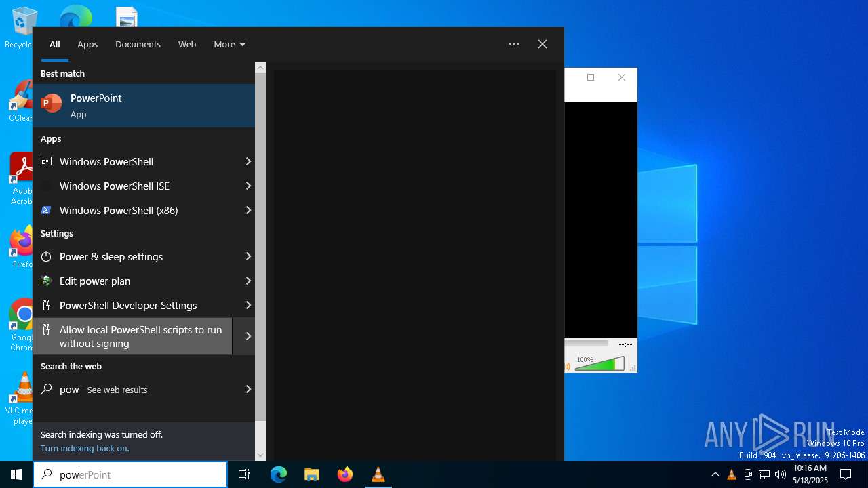Click the search box in the taskbar
Image resolution: width=868 pixels, height=488 pixels.
pos(130,474)
